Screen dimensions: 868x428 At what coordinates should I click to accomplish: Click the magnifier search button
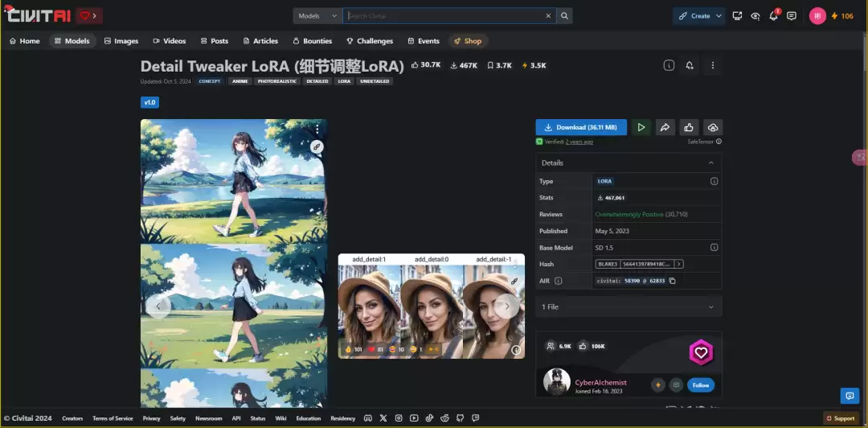565,15
